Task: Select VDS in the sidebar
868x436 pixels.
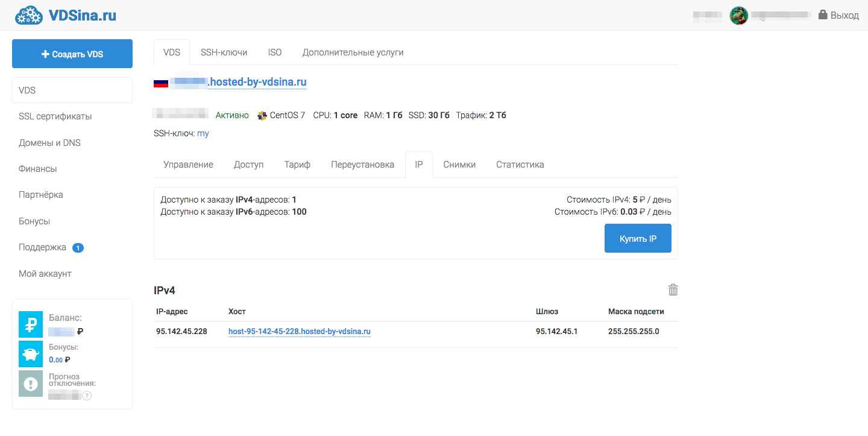Action: pyautogui.click(x=72, y=90)
